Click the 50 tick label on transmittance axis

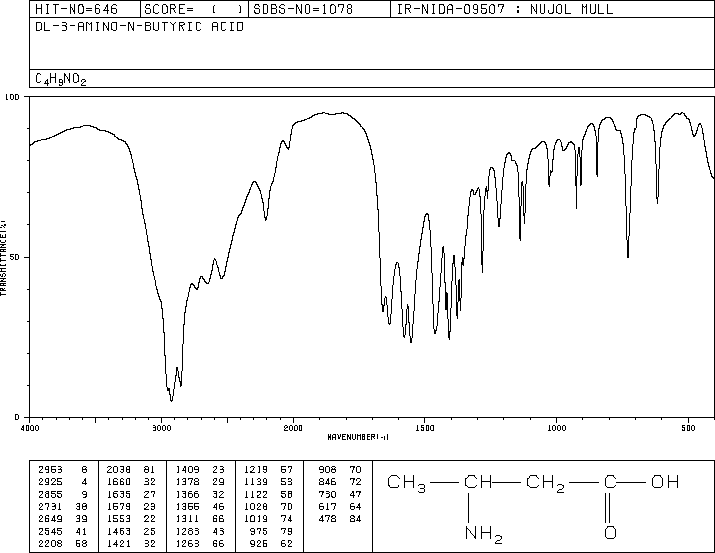pyautogui.click(x=15, y=257)
